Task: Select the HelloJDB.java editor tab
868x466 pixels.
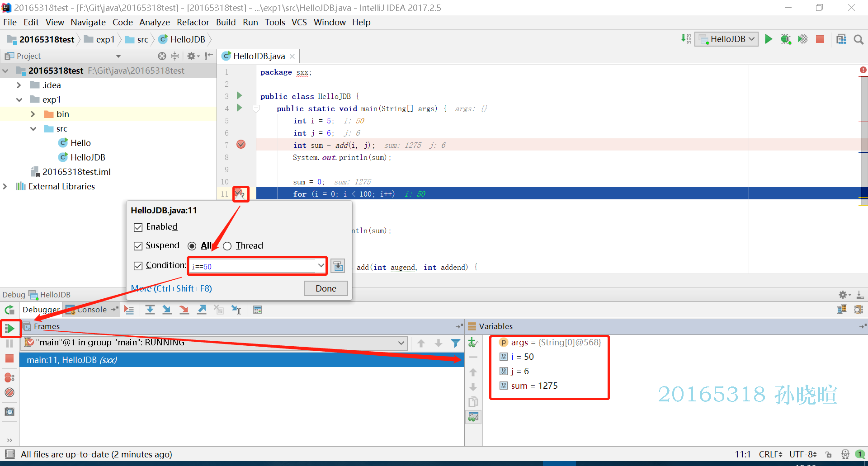Action: [259, 56]
